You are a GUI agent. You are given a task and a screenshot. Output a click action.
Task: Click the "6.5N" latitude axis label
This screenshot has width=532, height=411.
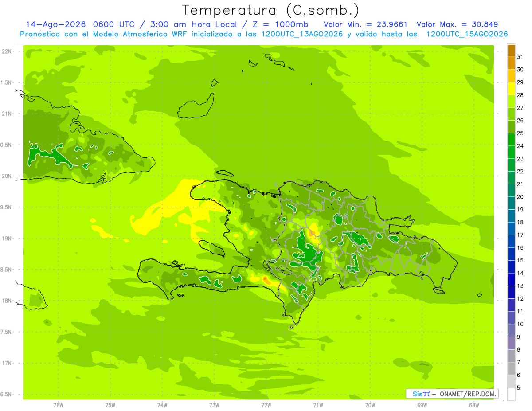7,394
